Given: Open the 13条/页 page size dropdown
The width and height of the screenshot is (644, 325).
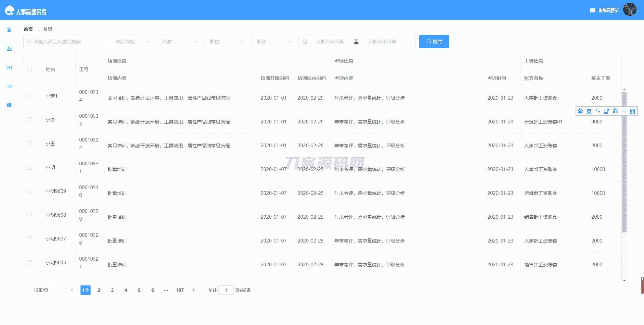Looking at the screenshot, I should pos(44,290).
